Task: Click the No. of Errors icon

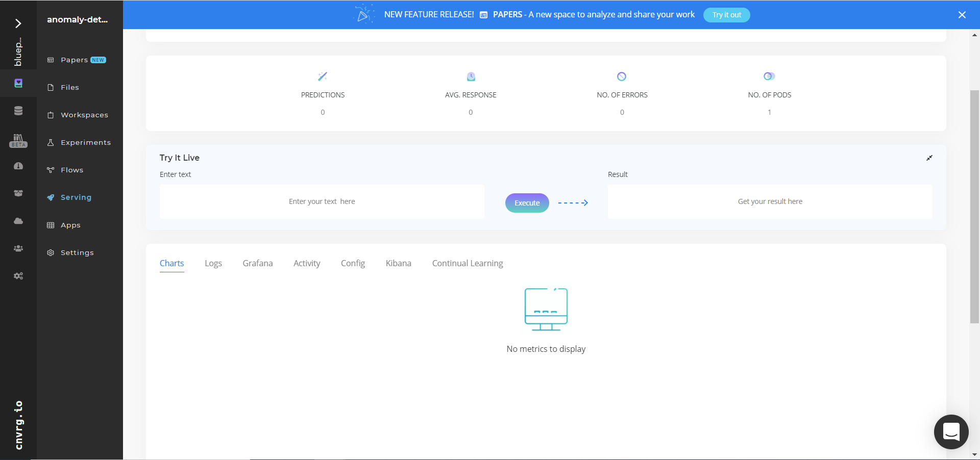Action: point(622,76)
